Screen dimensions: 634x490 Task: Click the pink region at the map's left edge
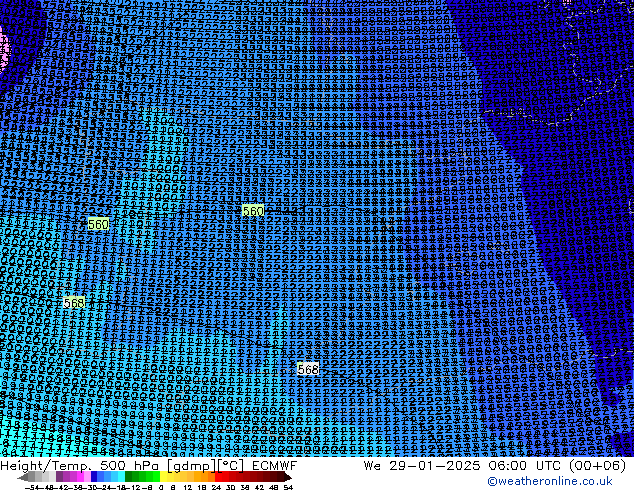(x=4, y=49)
